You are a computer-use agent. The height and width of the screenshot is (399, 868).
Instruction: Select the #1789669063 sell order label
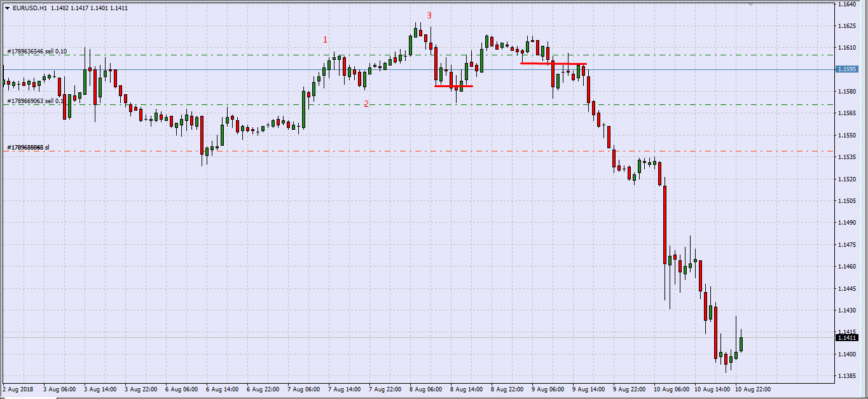pyautogui.click(x=35, y=101)
